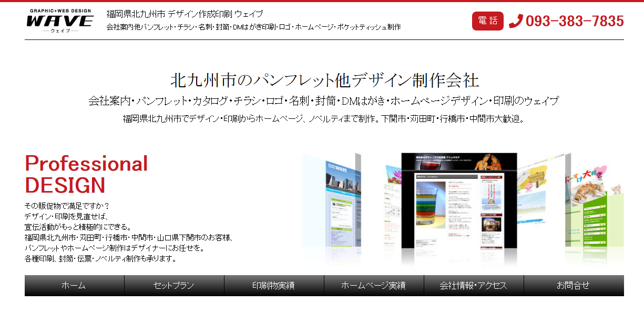The width and height of the screenshot is (644, 313).
Task: Open the ホーム menu item
Action: point(74,286)
